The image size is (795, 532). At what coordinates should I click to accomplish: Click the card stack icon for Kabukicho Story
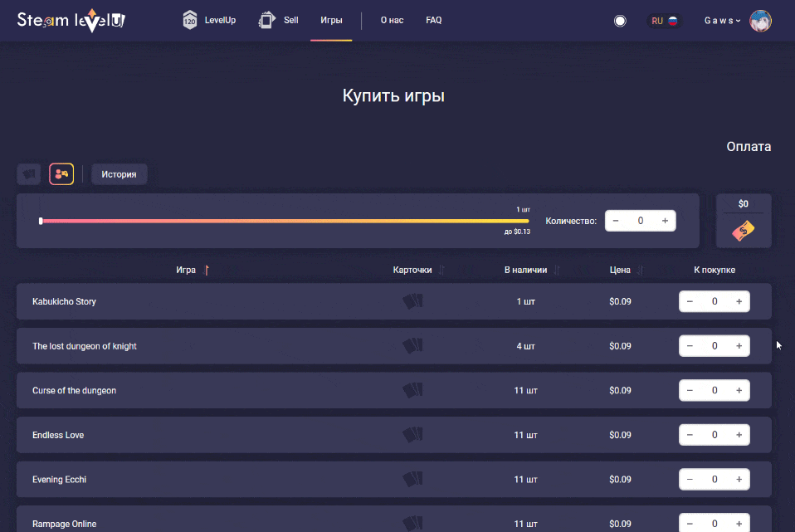412,300
